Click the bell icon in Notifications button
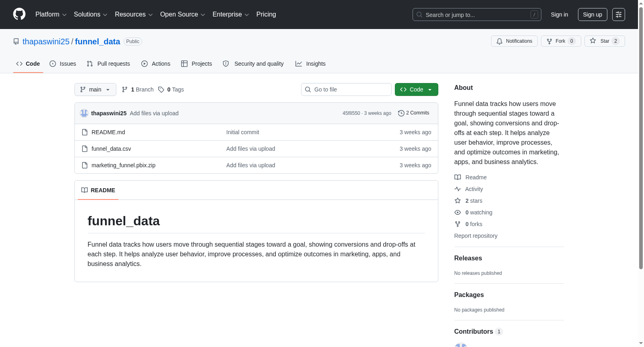Viewport: 644px width, 347px height. 500,41
